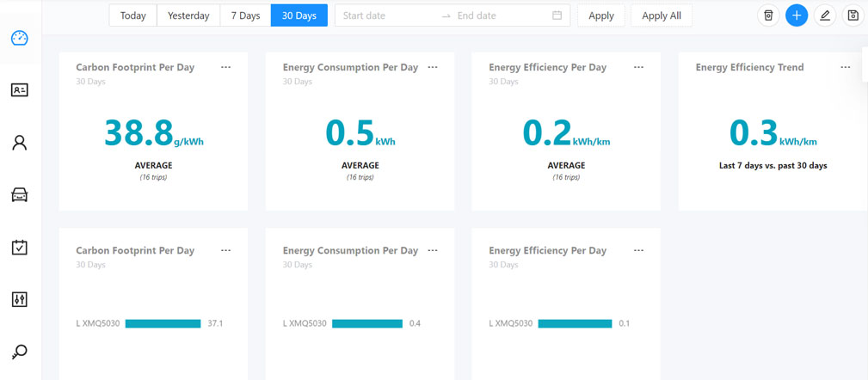Select the Yesterday time range tab
This screenshot has width=868, height=380.
[x=188, y=15]
